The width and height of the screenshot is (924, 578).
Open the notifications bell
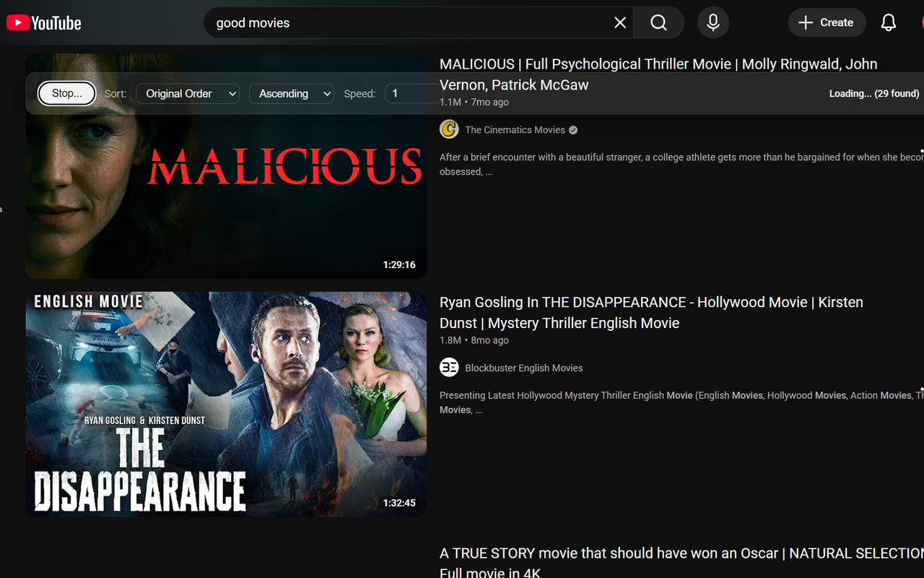click(889, 23)
